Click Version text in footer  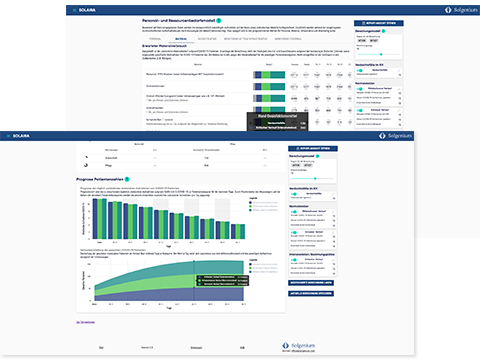tap(147, 348)
